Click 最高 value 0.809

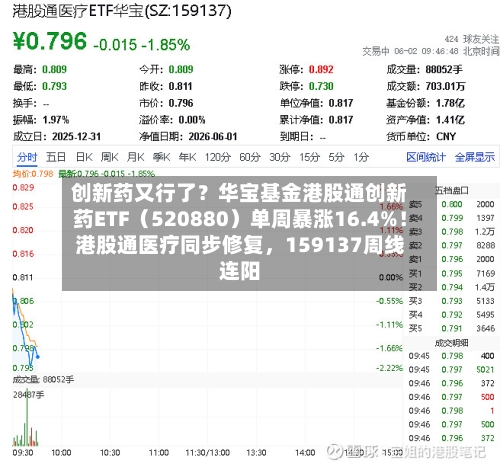point(54,69)
